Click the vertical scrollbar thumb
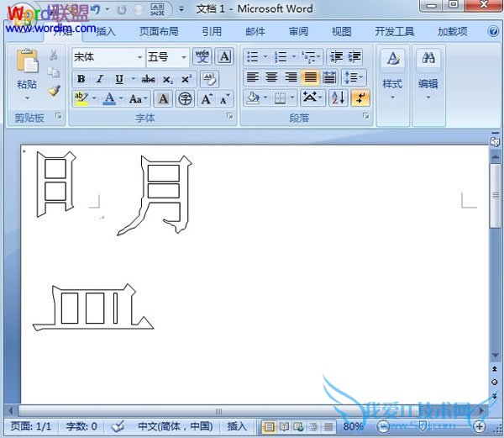This screenshot has height=438, width=504. pos(496,196)
